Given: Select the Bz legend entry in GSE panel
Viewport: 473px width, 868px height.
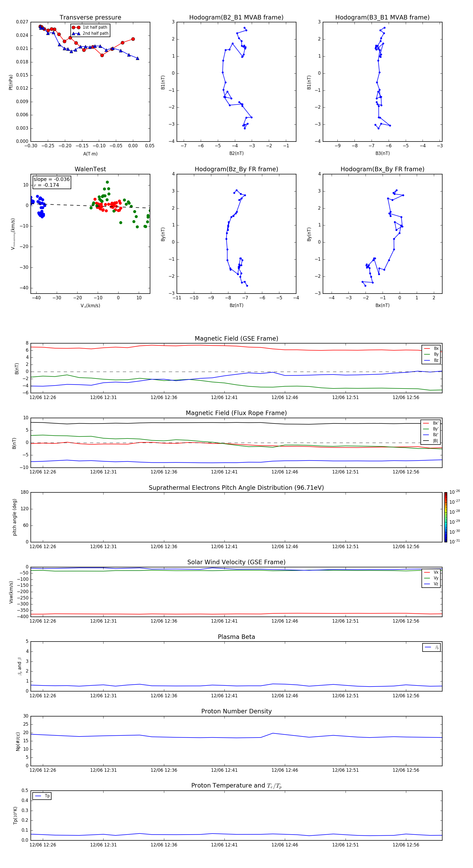Looking at the screenshot, I should click(x=431, y=360).
